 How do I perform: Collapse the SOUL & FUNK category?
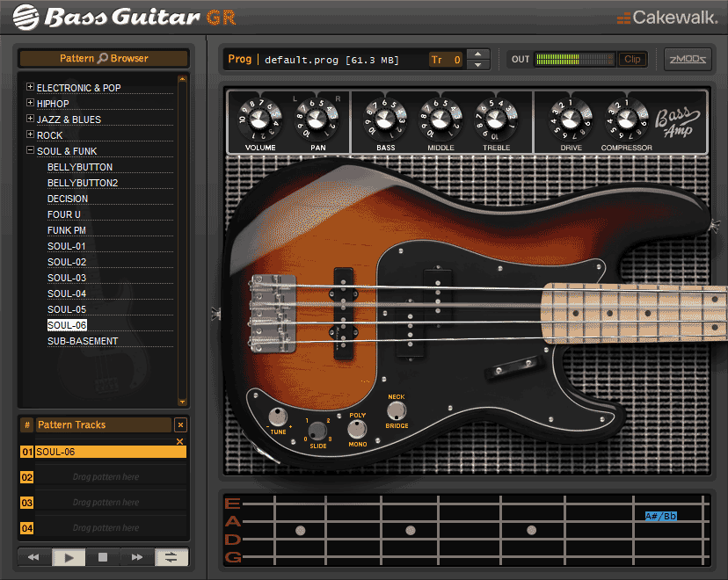pyautogui.click(x=31, y=151)
